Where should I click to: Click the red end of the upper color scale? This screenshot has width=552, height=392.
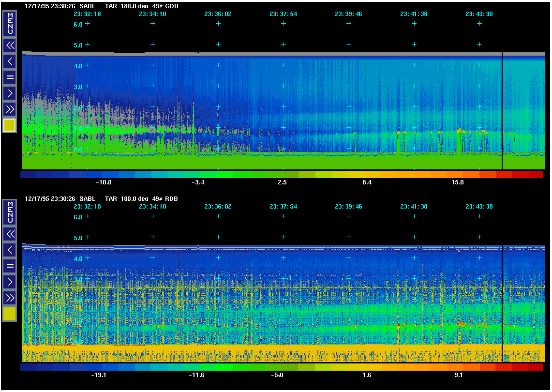tap(535, 174)
